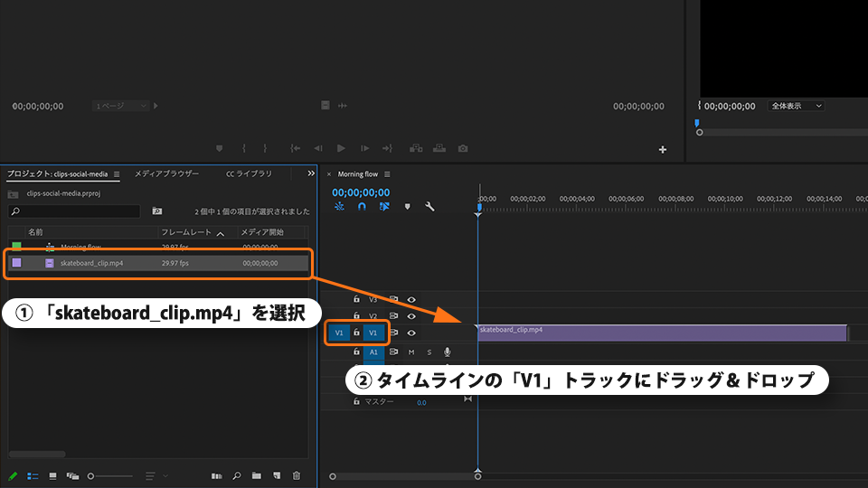
Task: Open the Morning flow timeline tab
Action: [x=358, y=174]
